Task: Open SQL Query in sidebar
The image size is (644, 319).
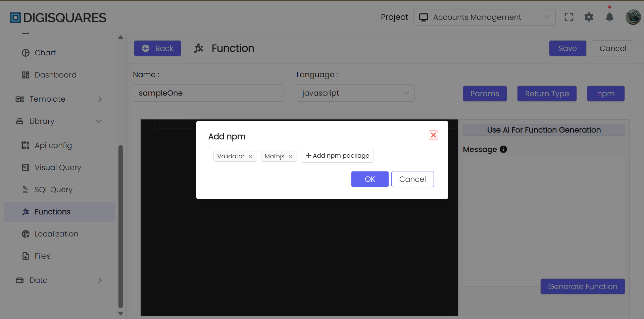Action: pyautogui.click(x=54, y=190)
